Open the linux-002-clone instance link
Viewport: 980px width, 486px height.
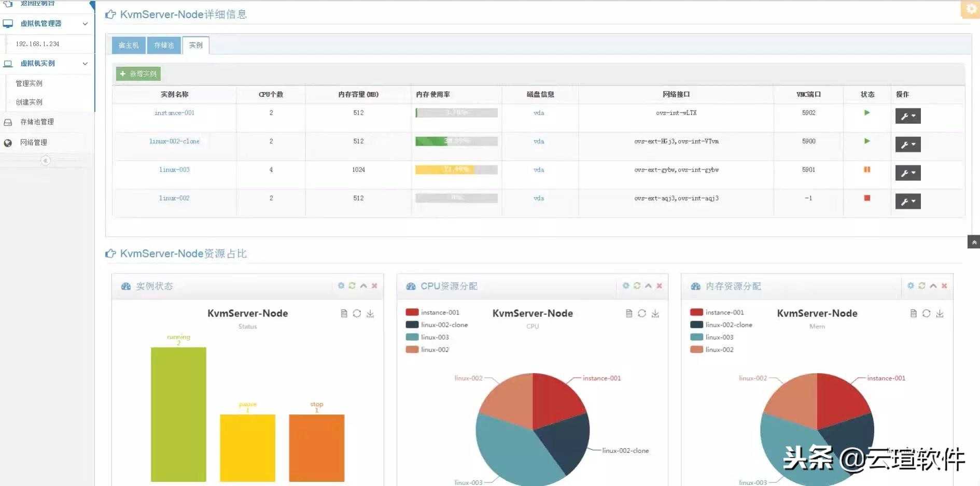point(174,141)
